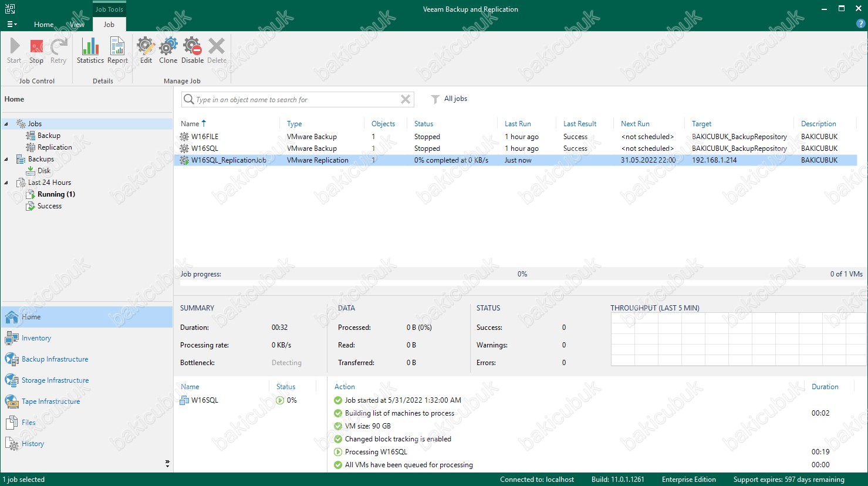Switch to the Home ribbon tab
The width and height of the screenshot is (868, 486).
[x=43, y=25]
